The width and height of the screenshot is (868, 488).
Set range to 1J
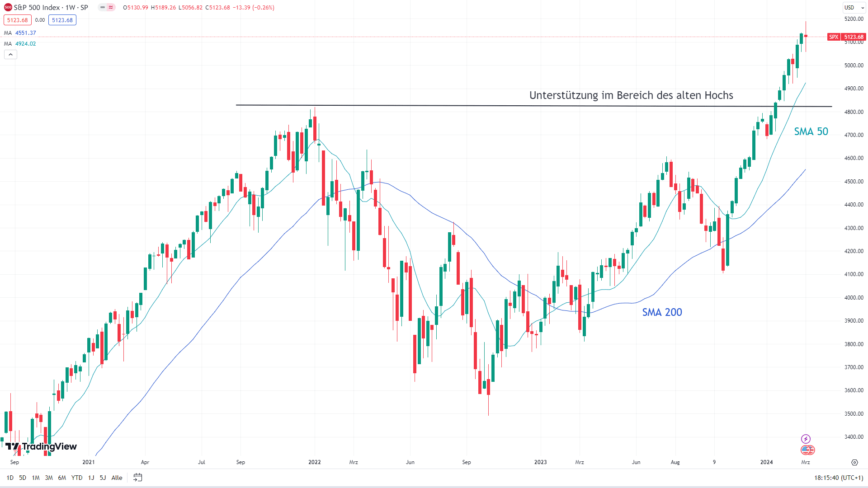coord(91,478)
